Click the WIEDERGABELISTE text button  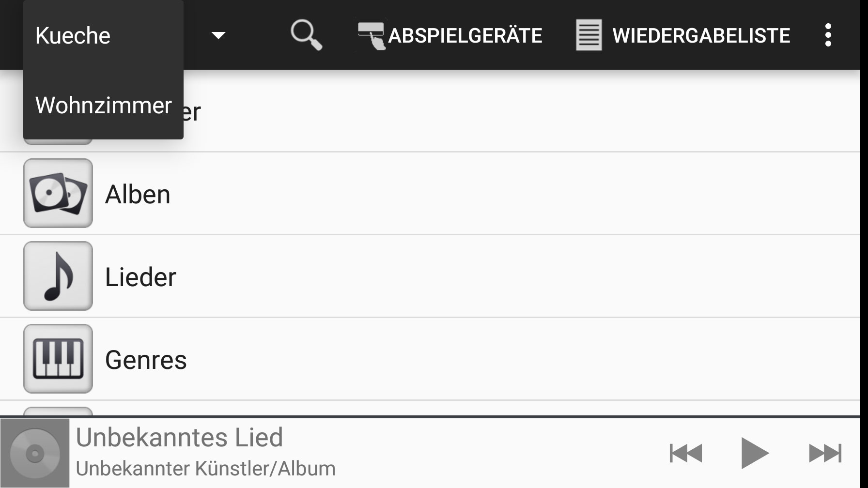(x=701, y=36)
